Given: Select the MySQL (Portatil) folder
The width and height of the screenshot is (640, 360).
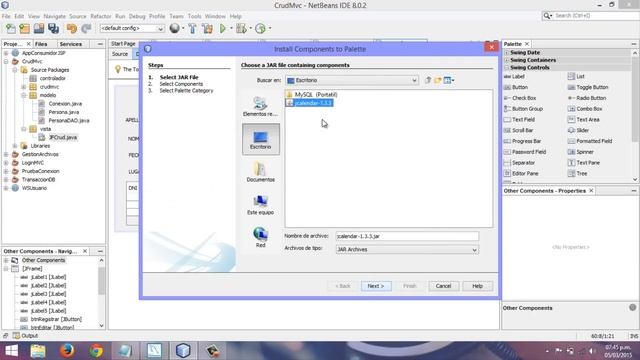Looking at the screenshot, I should click(312, 95).
